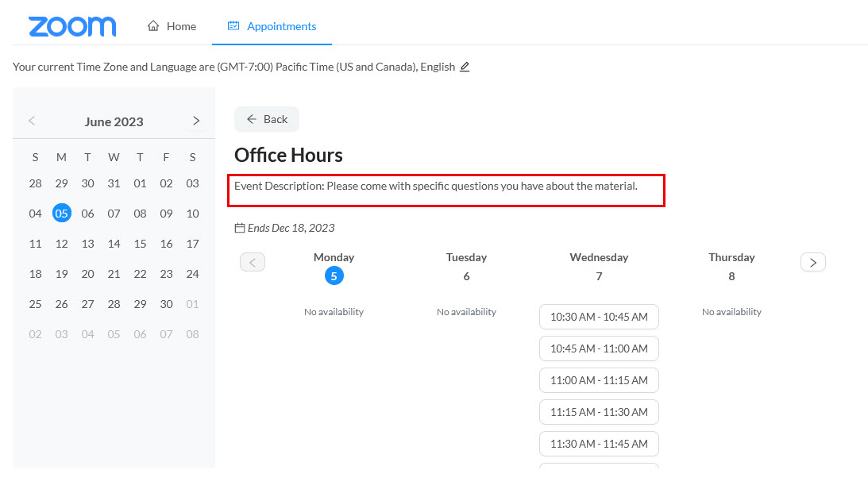
Task: Click the next month chevron
Action: pyautogui.click(x=195, y=121)
